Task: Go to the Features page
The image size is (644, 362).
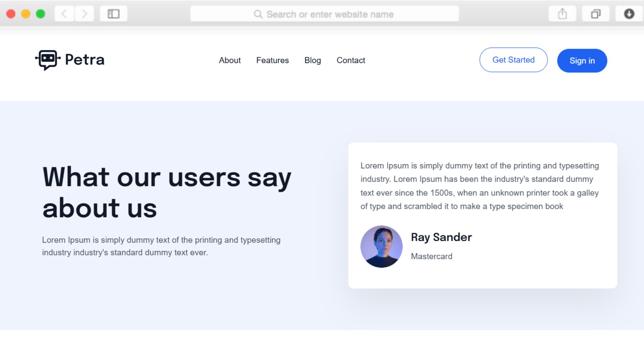Action: click(x=272, y=60)
